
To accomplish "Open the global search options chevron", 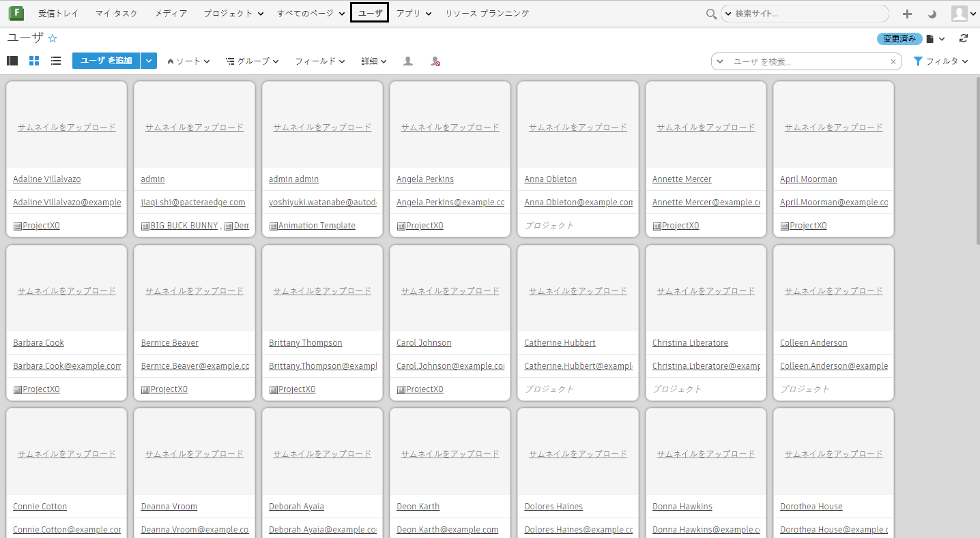I will point(727,14).
